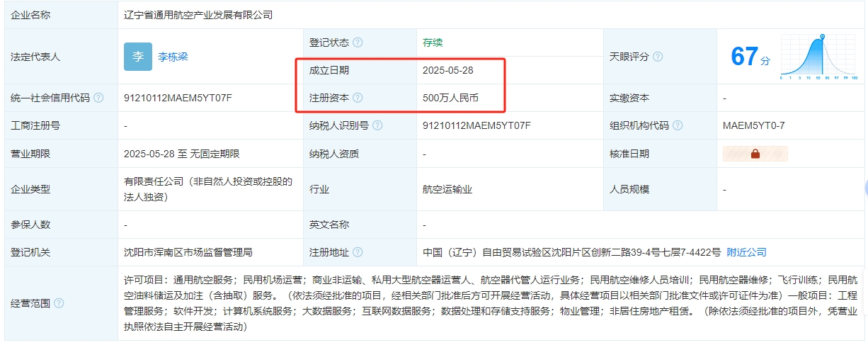This screenshot has height=345, width=868.
Task: Click the 参保人数 label
Action: pyautogui.click(x=30, y=225)
